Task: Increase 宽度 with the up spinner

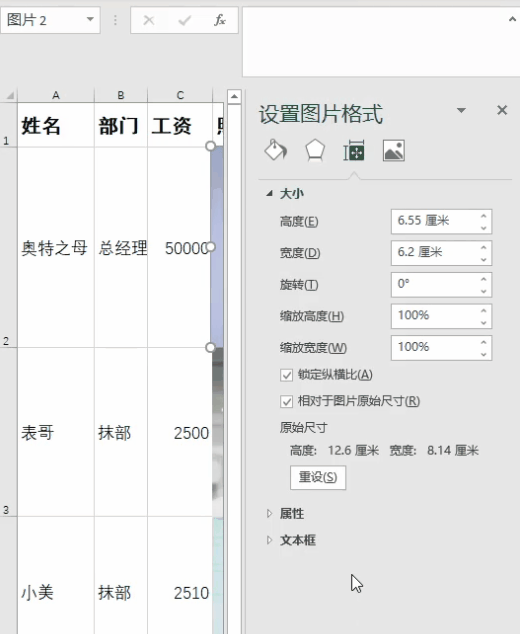Action: click(x=484, y=247)
